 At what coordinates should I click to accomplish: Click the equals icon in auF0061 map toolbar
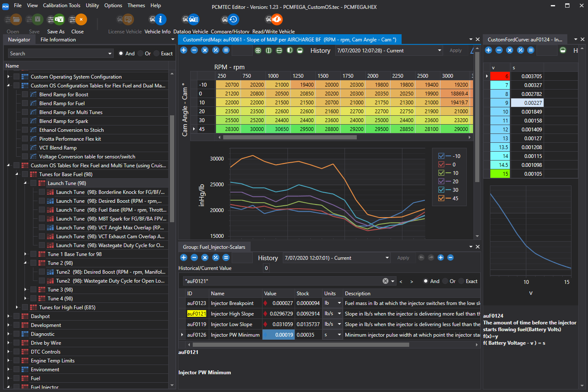tap(226, 50)
